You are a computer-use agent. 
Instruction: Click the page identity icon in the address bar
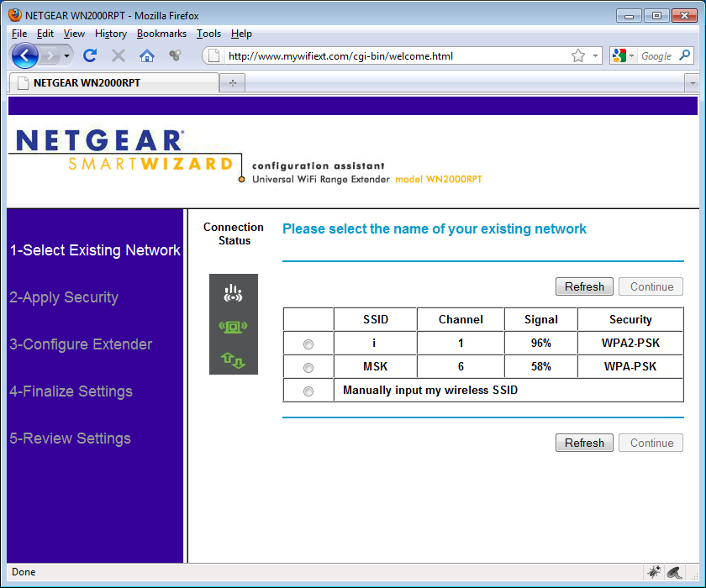213,55
